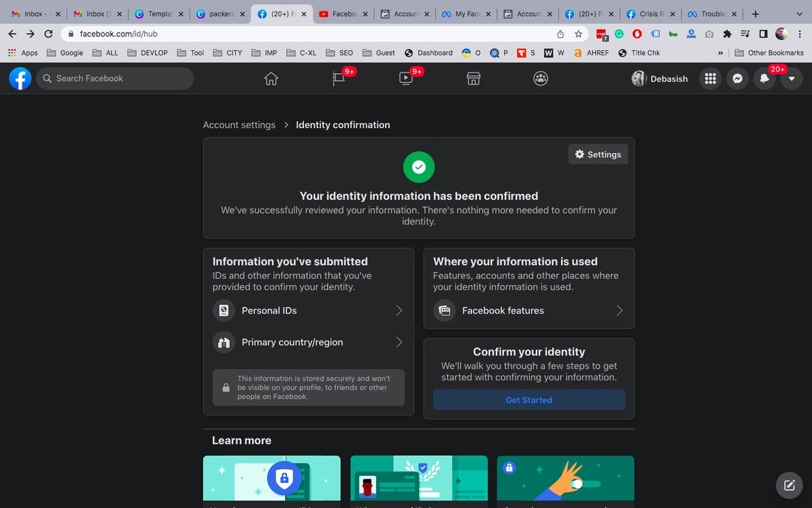Switch to the packers tab

click(221, 14)
